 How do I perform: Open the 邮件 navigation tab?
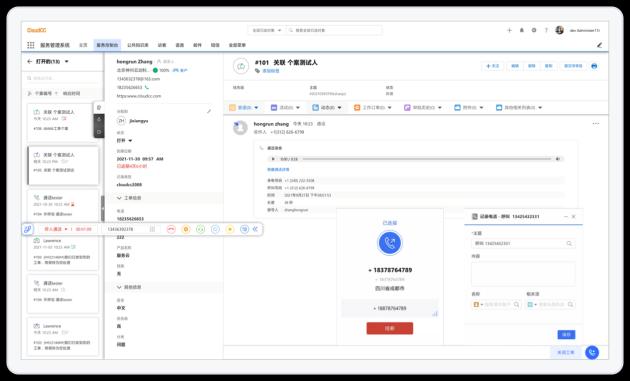(x=197, y=45)
